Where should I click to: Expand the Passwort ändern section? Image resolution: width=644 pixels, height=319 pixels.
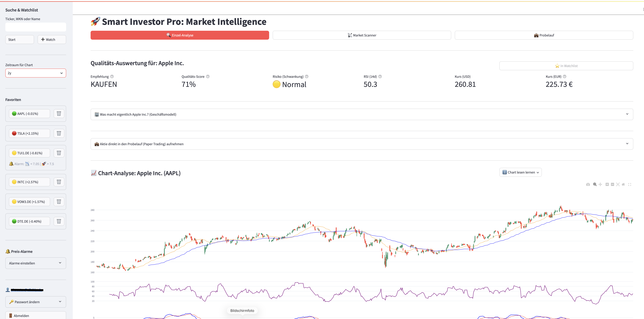pos(36,302)
